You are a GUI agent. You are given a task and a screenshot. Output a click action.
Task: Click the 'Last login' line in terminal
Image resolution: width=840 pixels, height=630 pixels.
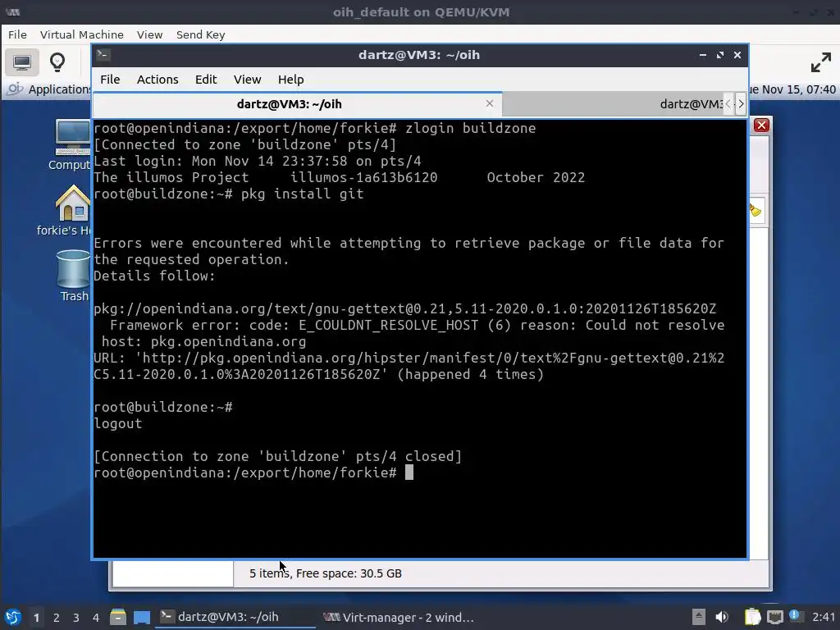[x=257, y=161]
